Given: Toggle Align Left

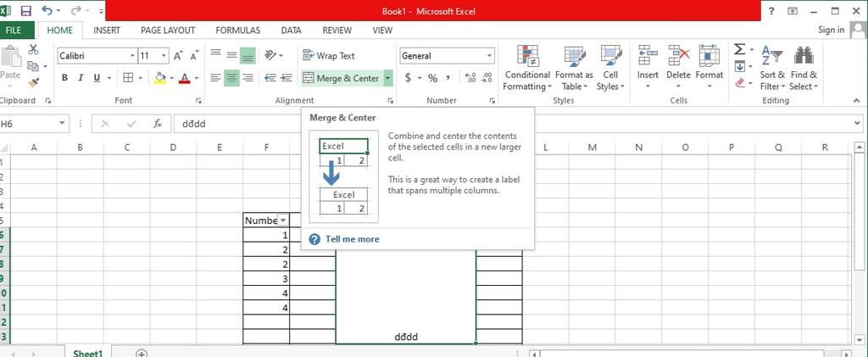Looking at the screenshot, I should (216, 78).
